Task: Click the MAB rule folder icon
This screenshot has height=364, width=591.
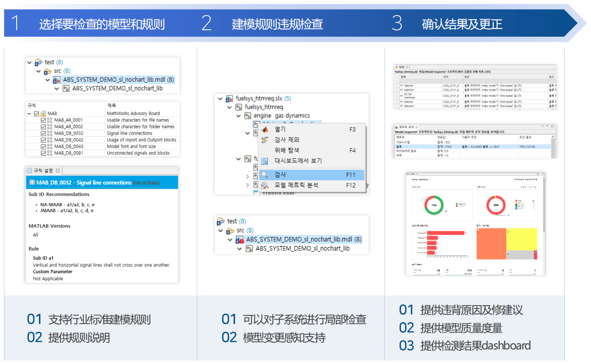Action: point(43,113)
